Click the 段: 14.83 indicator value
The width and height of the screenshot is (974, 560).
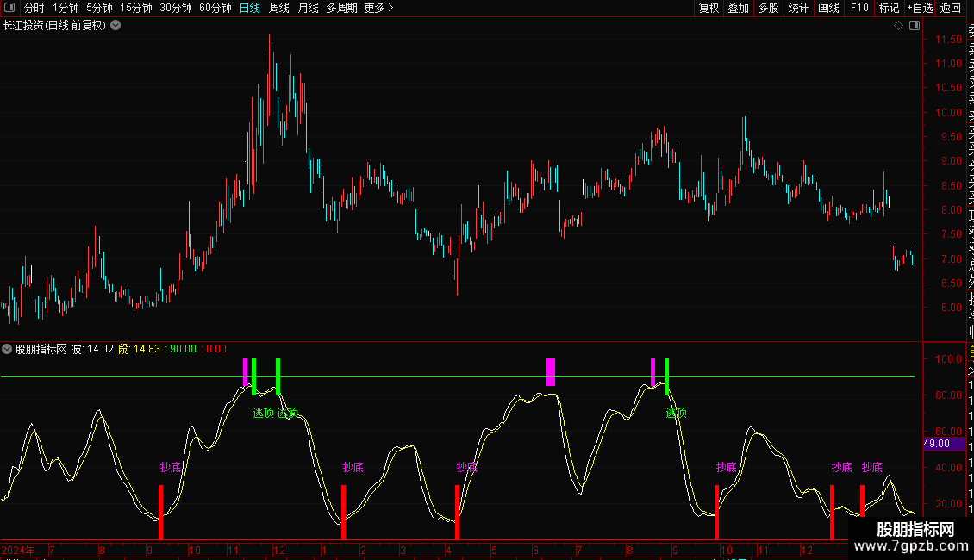point(139,349)
